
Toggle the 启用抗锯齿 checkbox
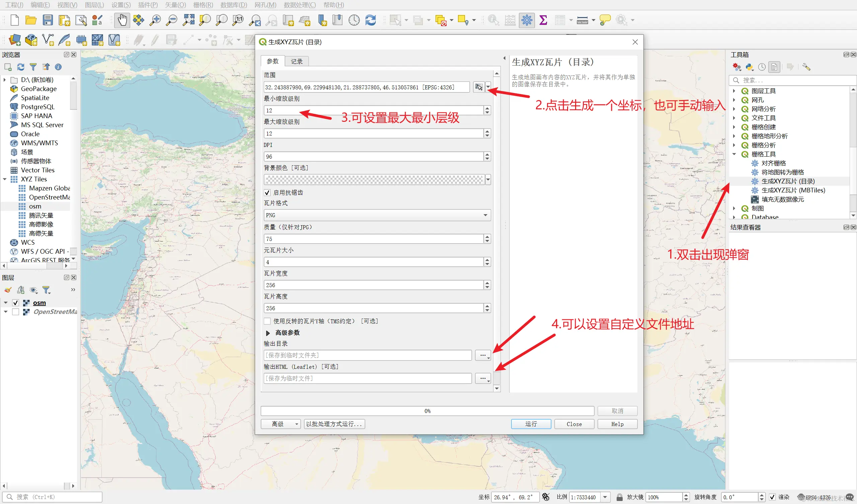[x=267, y=192]
